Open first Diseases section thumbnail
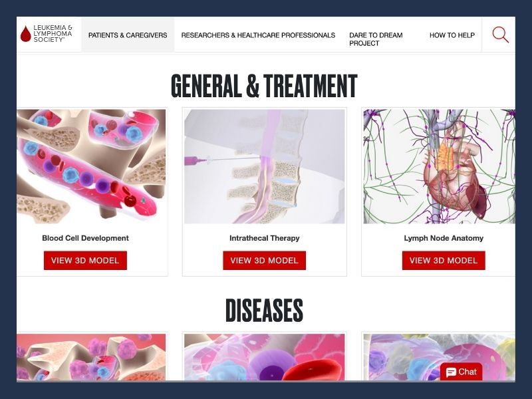This screenshot has height=399, width=532. pyautogui.click(x=91, y=357)
